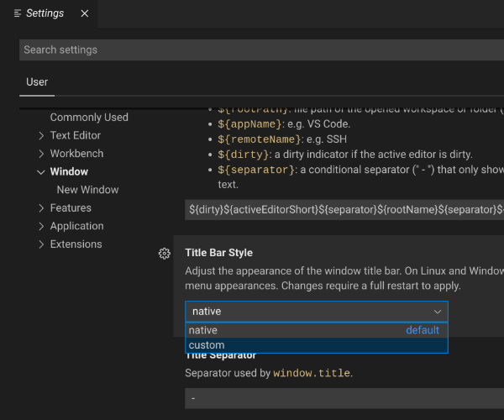This screenshot has width=504, height=420.
Task: Click the Settings tab list icon
Action: coord(18,13)
